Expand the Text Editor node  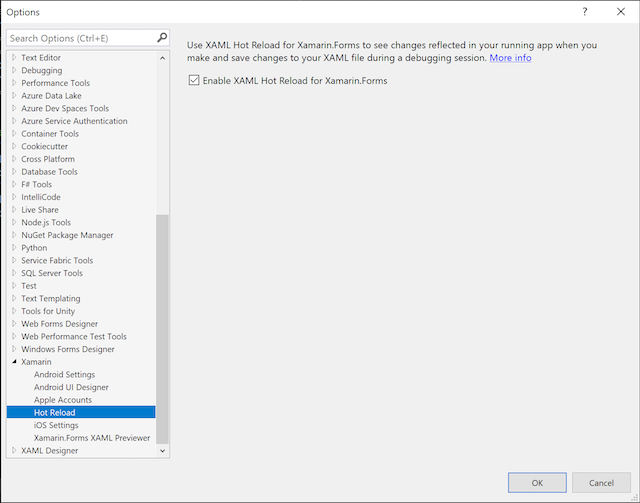[x=14, y=58]
